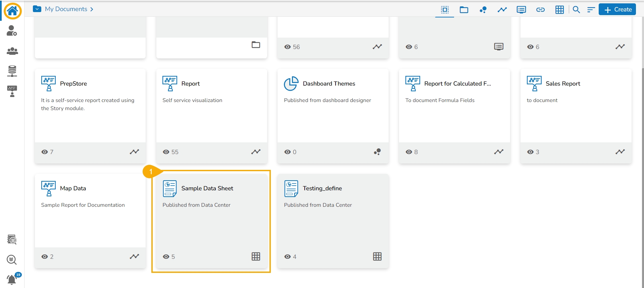Click the eye icon on Dashboard Themes card
The width and height of the screenshot is (644, 288).
[287, 152]
